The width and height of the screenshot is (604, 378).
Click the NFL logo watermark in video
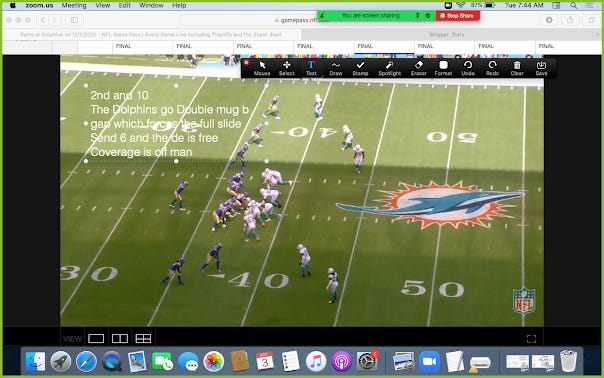[x=524, y=301]
